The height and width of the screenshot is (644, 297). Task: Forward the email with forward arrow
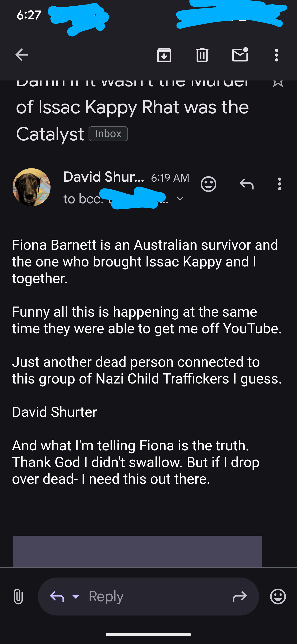tap(239, 597)
